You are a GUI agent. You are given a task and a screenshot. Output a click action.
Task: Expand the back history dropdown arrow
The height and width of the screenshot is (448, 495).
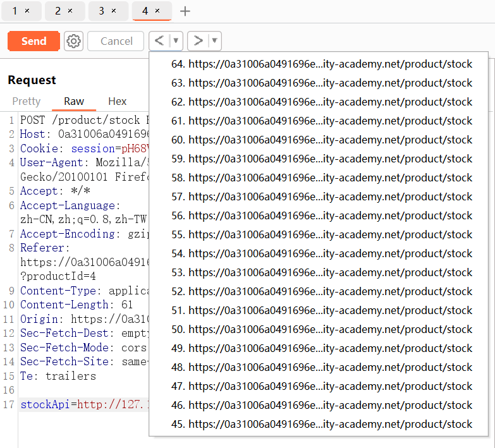point(176,41)
